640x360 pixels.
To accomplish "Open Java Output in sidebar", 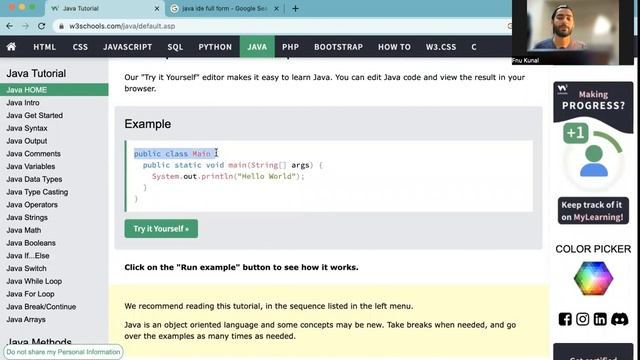I will coord(54,141).
